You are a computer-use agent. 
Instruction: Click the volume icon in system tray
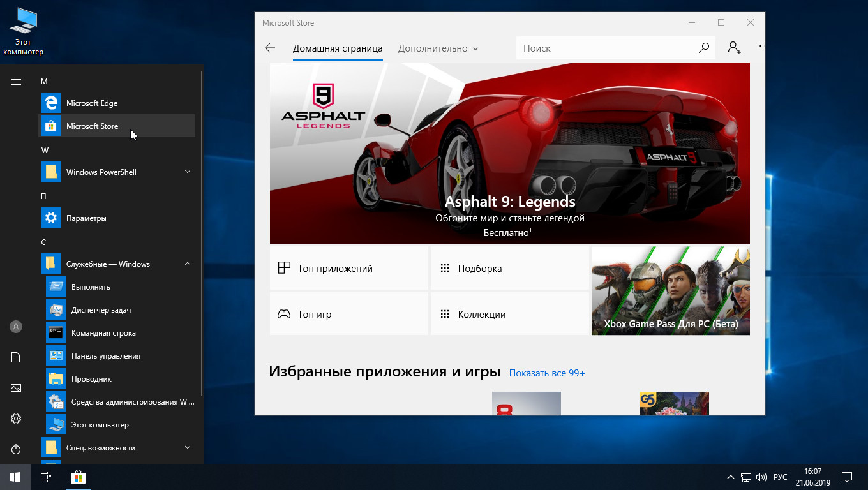click(x=761, y=477)
